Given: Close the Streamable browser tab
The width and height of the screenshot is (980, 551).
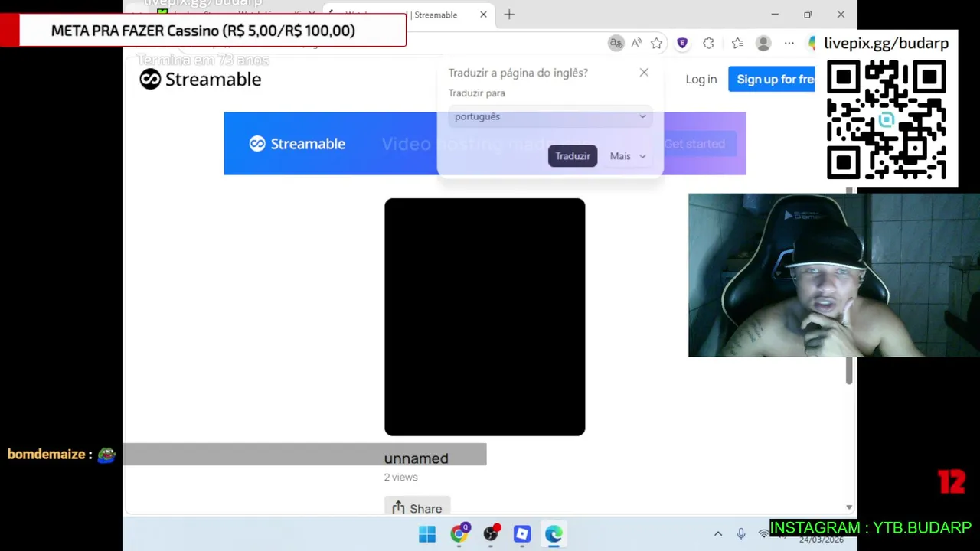Looking at the screenshot, I should click(483, 15).
